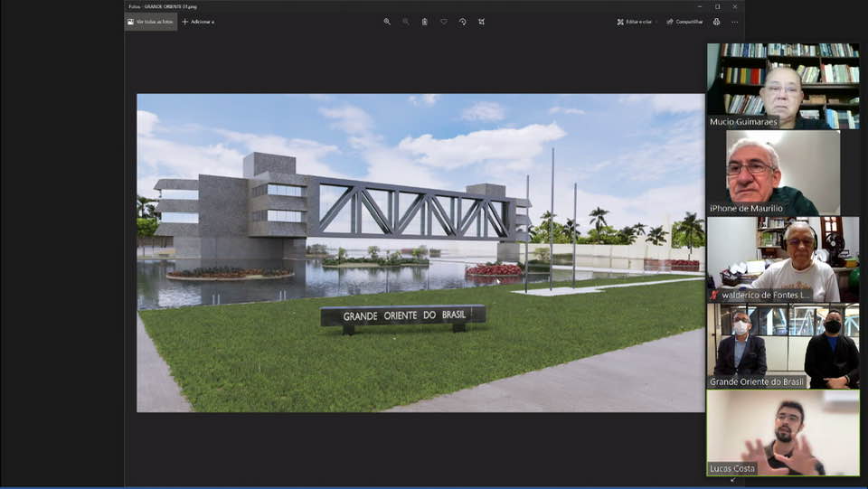Zoom in on the photo
868x489 pixels.
tap(387, 22)
